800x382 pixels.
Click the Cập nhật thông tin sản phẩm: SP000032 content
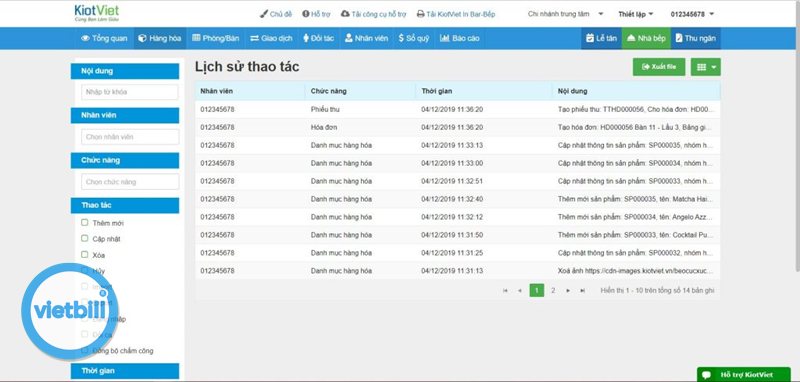[x=636, y=253]
